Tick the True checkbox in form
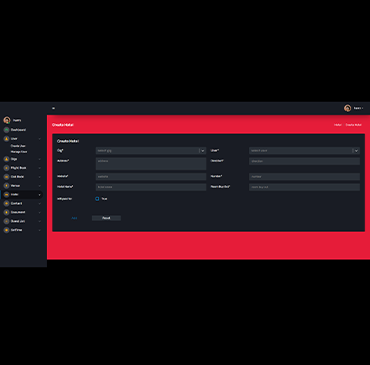The width and height of the screenshot is (370, 365). [x=97, y=199]
